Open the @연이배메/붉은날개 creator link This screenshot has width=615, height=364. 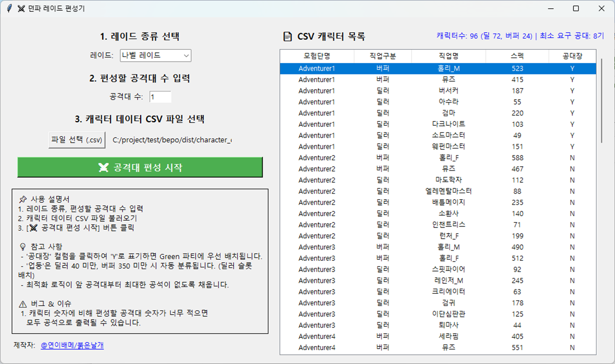[72, 346]
